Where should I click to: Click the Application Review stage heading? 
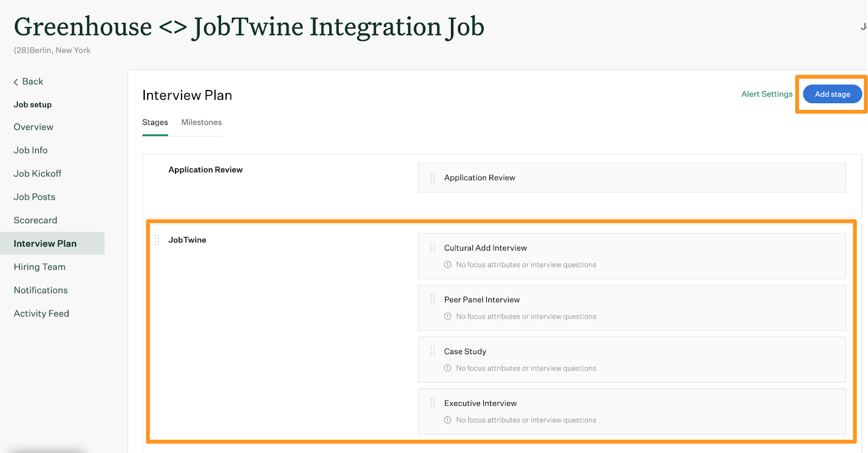point(205,169)
